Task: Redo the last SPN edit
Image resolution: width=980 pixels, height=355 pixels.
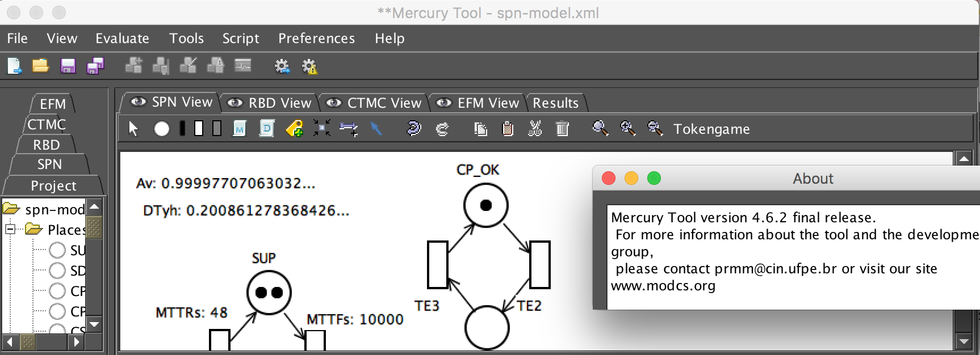Action: (x=442, y=129)
